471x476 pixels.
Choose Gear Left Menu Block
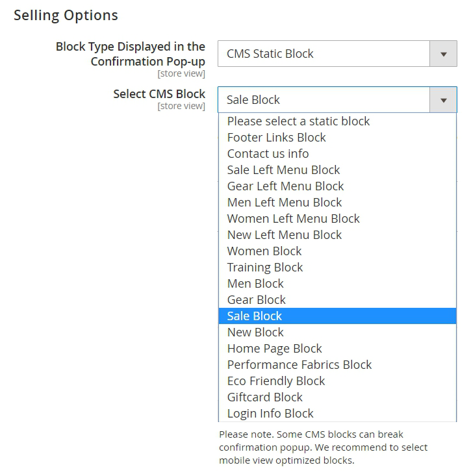tap(285, 186)
